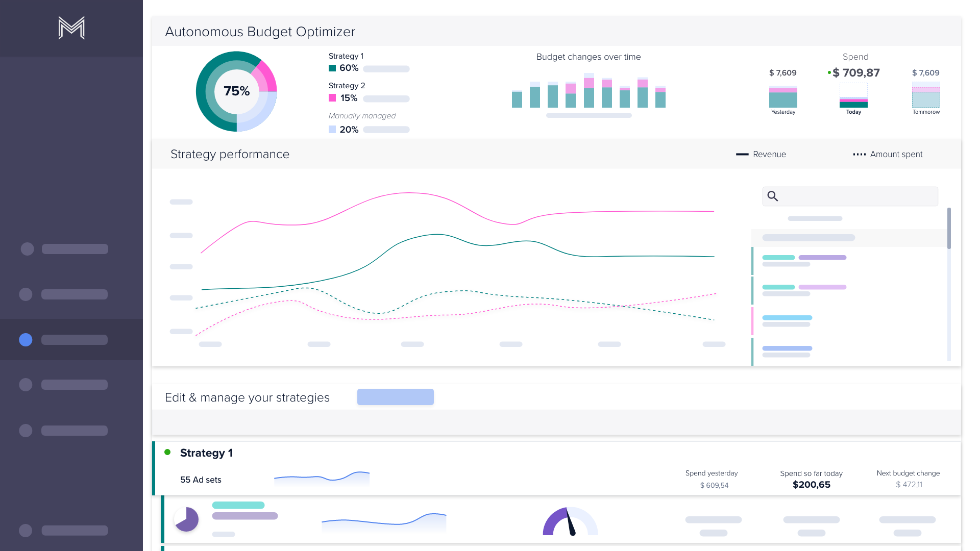
Task: Click the search magnifier icon
Action: pyautogui.click(x=773, y=196)
